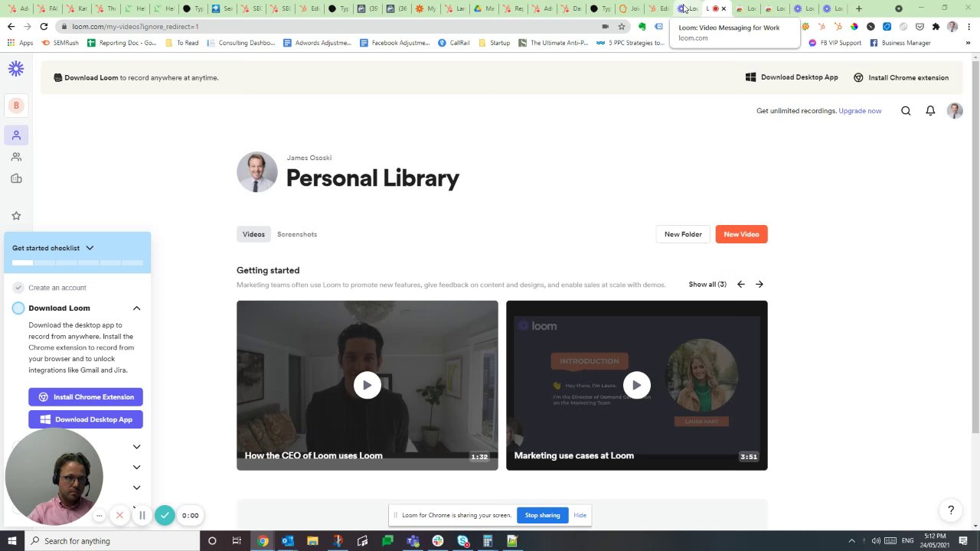Click Install Chrome Extension in checklist
Screen dimensions: 980x551
[86, 397]
